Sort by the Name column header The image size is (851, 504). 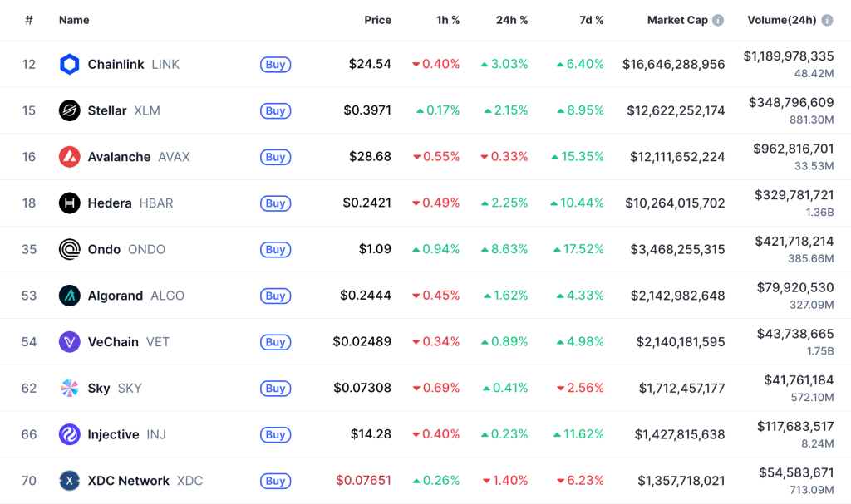coord(74,20)
